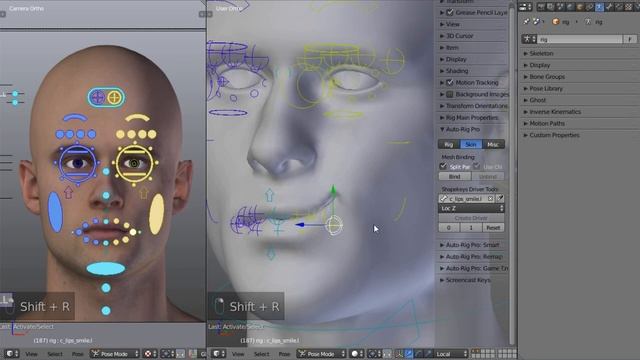Screen dimensions: 640x360
Task: Open Pose menu in left viewport
Action: pyautogui.click(x=78, y=354)
